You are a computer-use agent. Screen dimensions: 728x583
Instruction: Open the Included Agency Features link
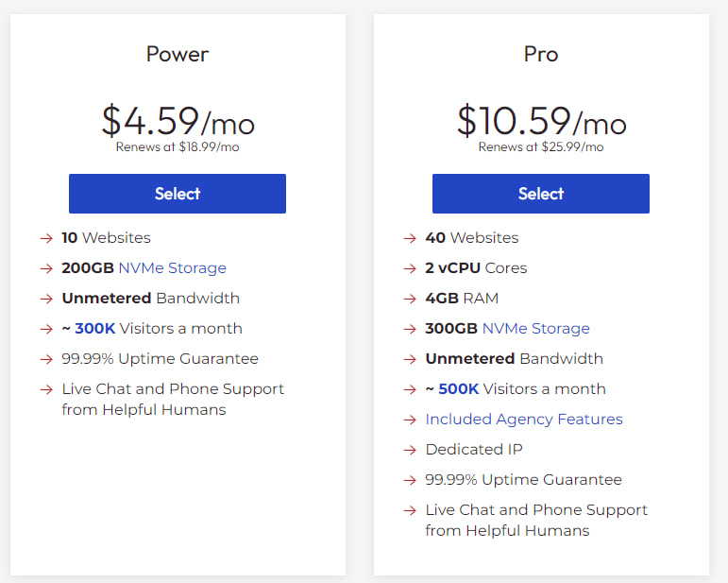click(x=524, y=420)
